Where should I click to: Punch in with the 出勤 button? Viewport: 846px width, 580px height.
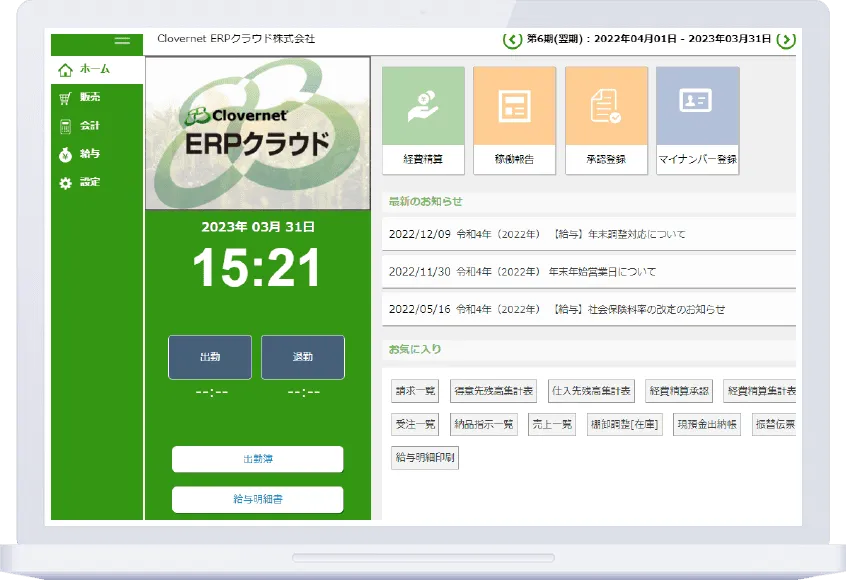(210, 357)
